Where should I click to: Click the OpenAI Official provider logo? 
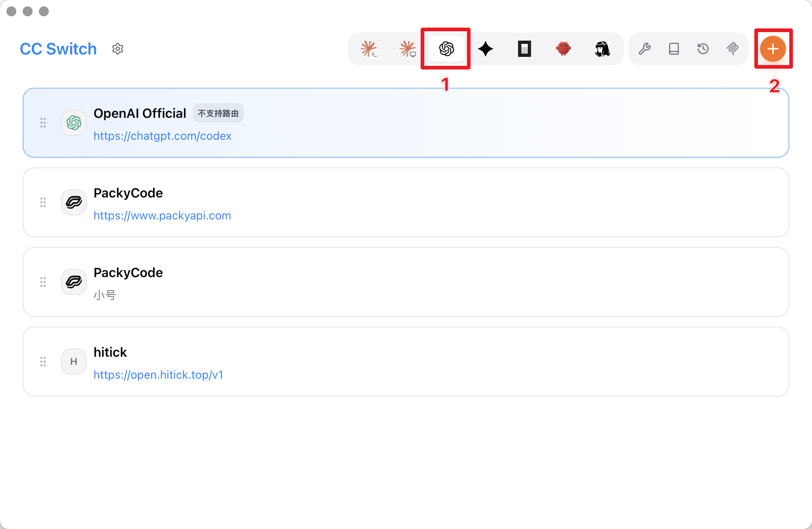point(74,123)
